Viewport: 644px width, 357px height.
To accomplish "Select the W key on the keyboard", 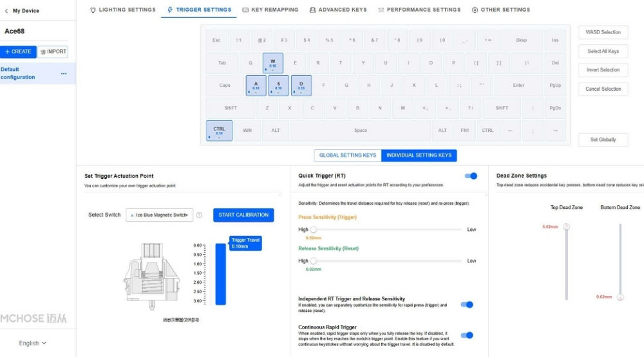I will tap(272, 63).
